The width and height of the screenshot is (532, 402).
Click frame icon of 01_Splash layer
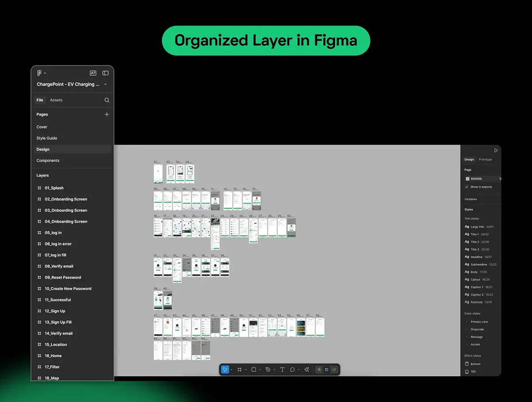[x=39, y=188]
